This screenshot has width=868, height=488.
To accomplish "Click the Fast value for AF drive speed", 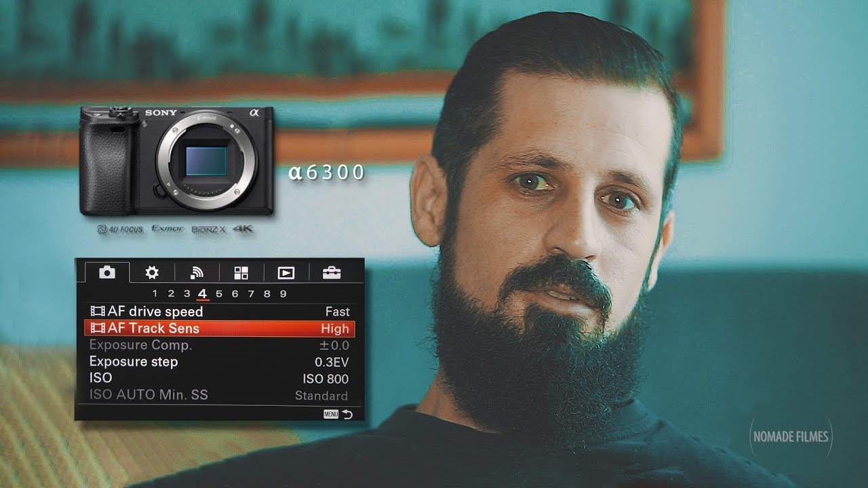I will point(337,312).
